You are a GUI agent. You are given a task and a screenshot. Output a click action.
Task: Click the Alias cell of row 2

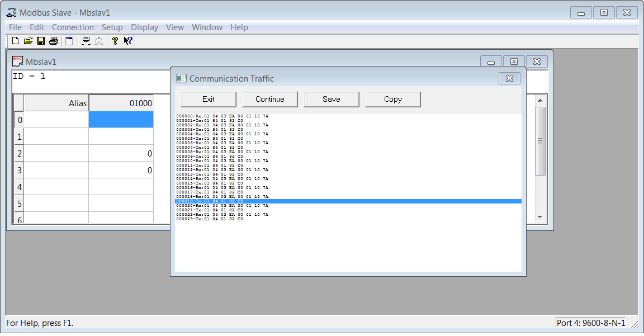point(56,153)
